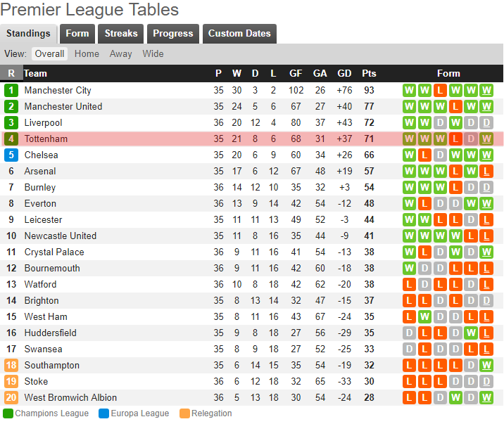This screenshot has height=424, width=504.
Task: Click the GD column header
Action: pyautogui.click(x=344, y=74)
